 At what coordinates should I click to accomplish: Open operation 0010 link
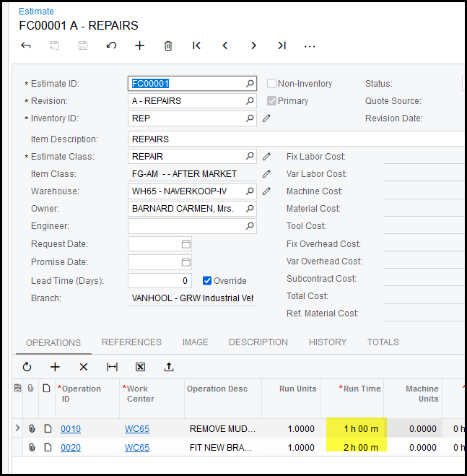click(x=71, y=429)
